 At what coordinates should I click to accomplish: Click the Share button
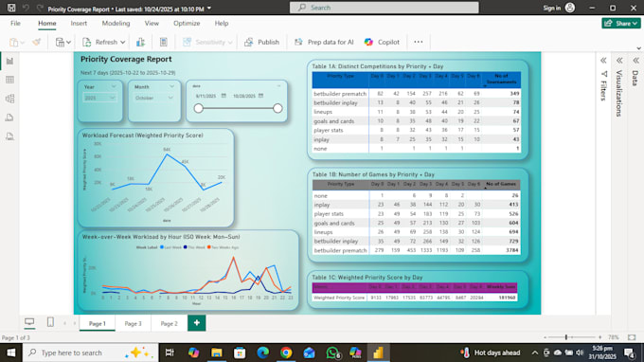621,24
